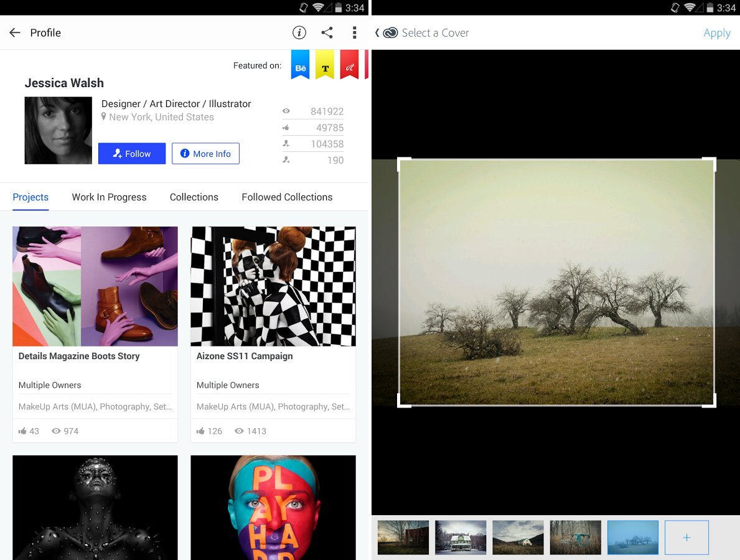
Task: Select the highlighted blue trees thumbnail
Action: (633, 538)
